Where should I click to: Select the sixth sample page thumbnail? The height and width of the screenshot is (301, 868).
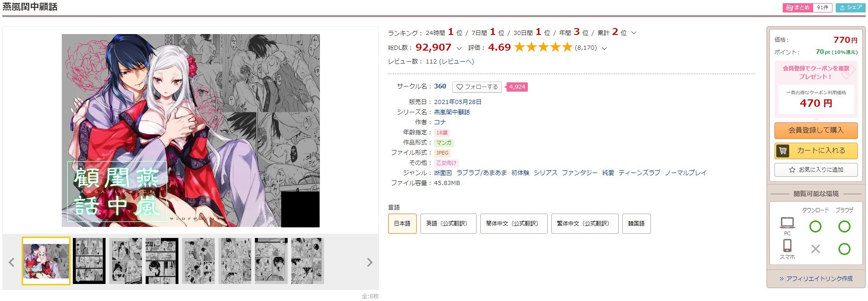click(x=235, y=261)
